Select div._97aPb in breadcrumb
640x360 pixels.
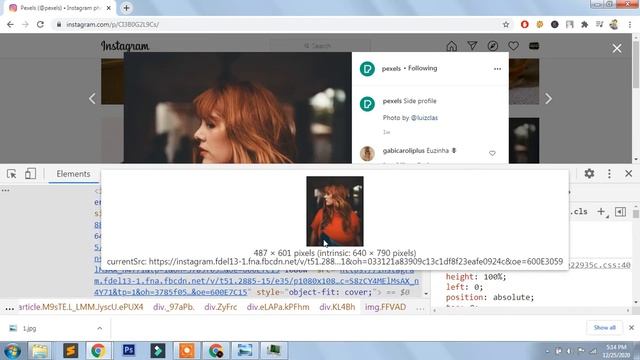point(173,307)
